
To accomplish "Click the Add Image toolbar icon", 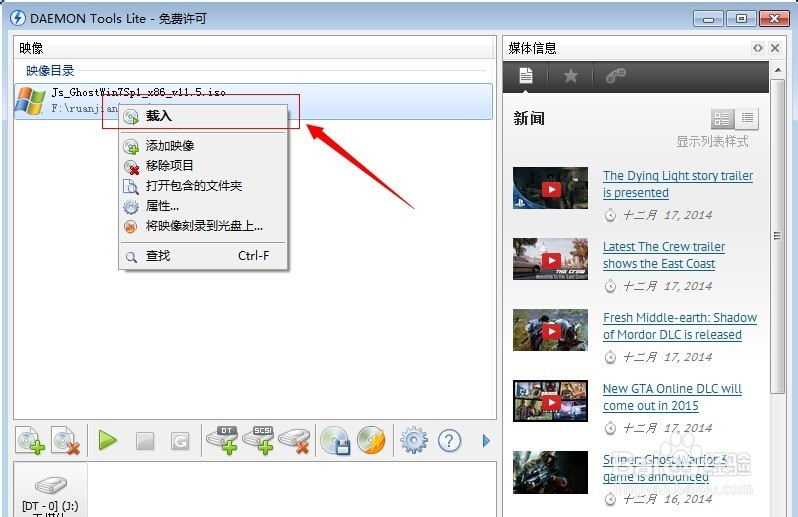I will pyautogui.click(x=31, y=441).
